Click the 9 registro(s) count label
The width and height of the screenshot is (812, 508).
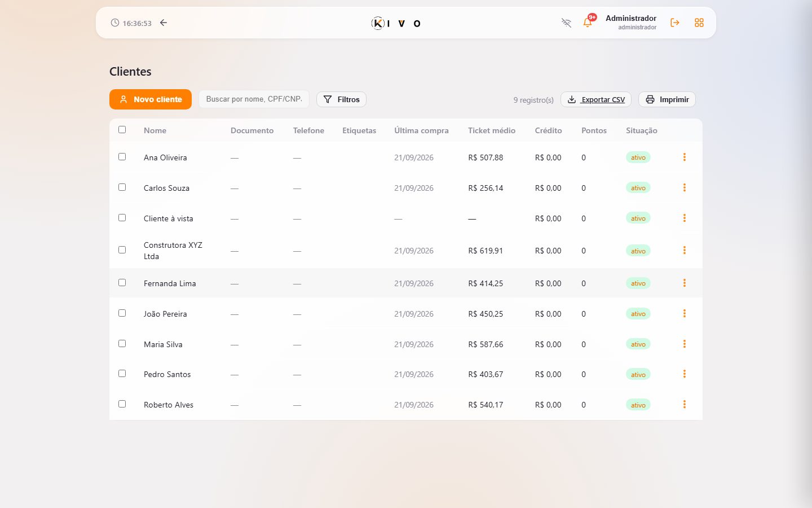(533, 100)
